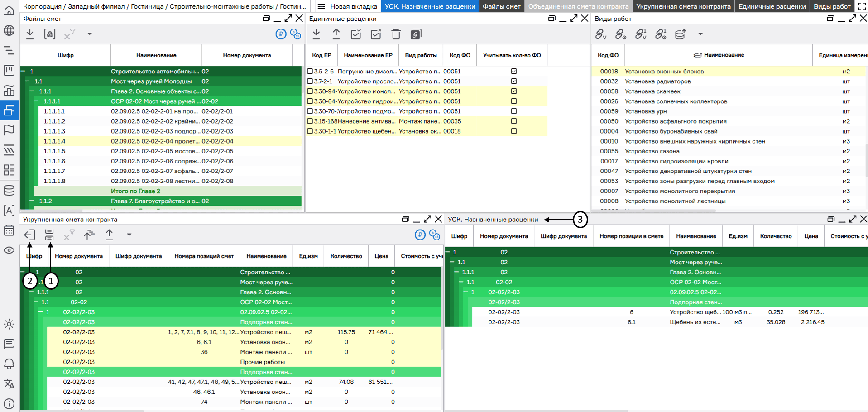
Task: Click the print icon in Укрупненная смета контракта
Action: point(49,235)
